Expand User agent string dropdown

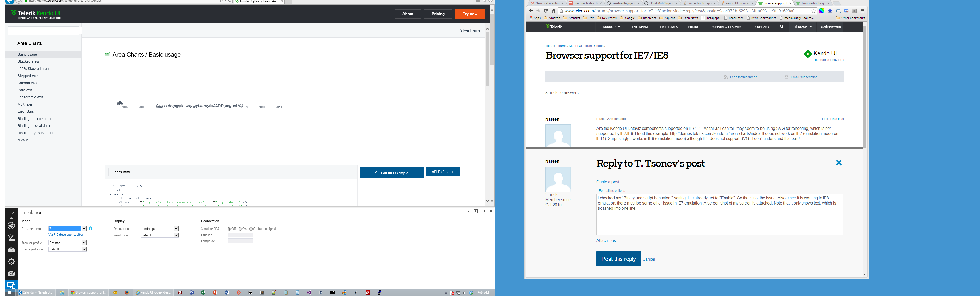pyautogui.click(x=84, y=249)
